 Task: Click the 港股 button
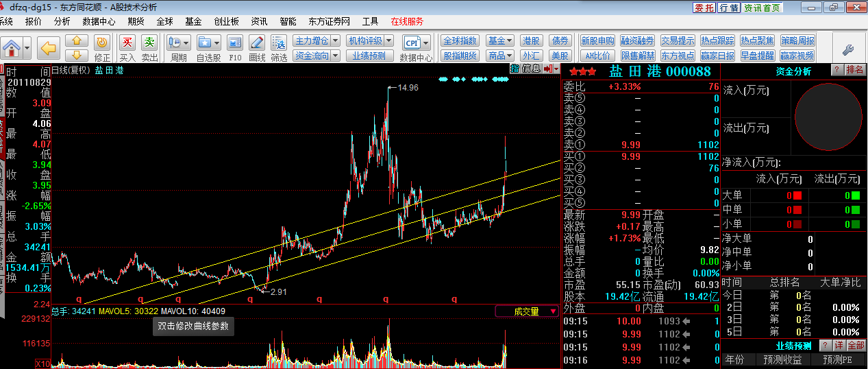point(531,41)
